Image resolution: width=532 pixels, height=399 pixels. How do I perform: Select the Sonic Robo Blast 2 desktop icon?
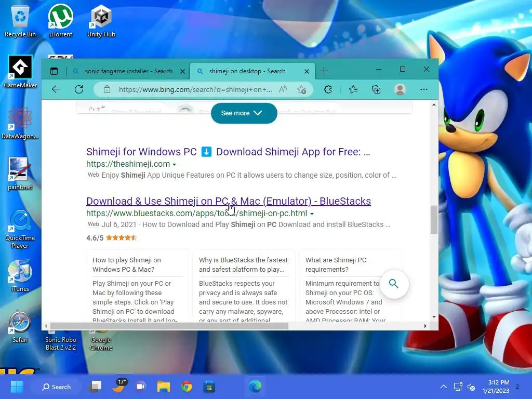point(60,340)
